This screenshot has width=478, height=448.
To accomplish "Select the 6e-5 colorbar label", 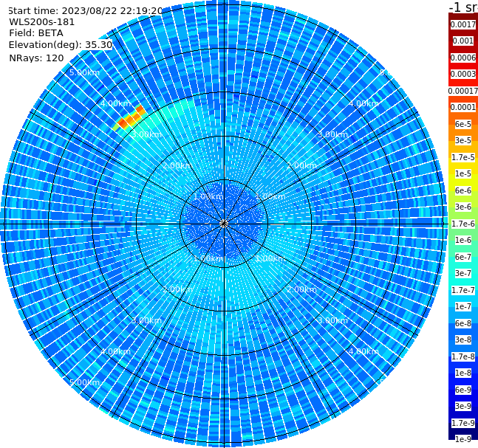I will click(463, 124).
